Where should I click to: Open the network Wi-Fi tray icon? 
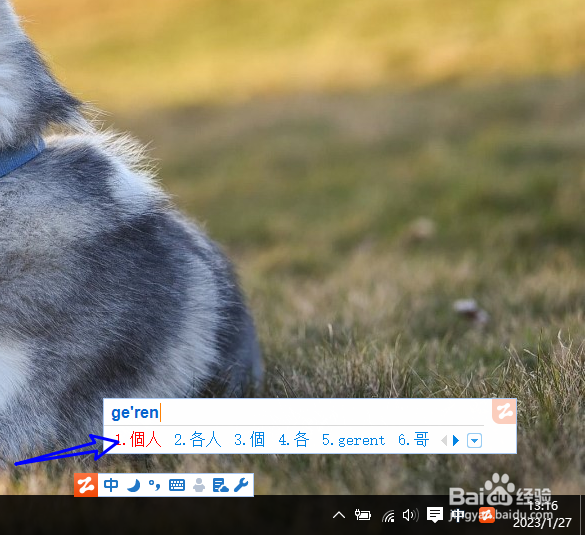click(x=388, y=516)
